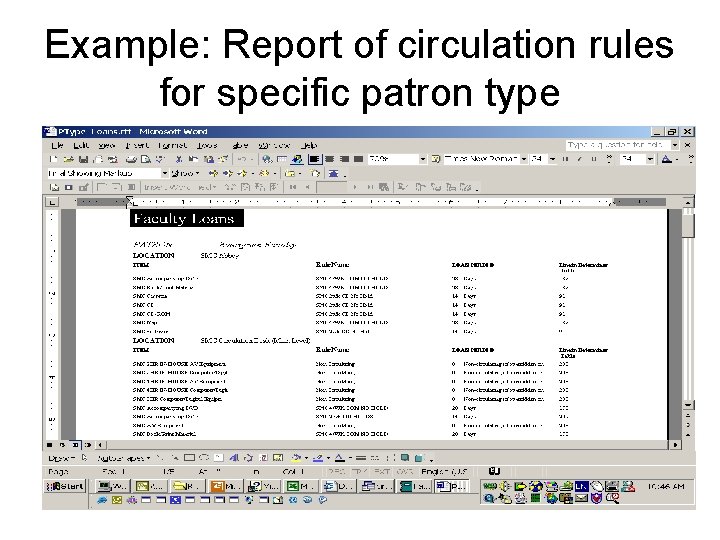Click the Save icon in toolbar
720x540 pixels.
[x=83, y=159]
